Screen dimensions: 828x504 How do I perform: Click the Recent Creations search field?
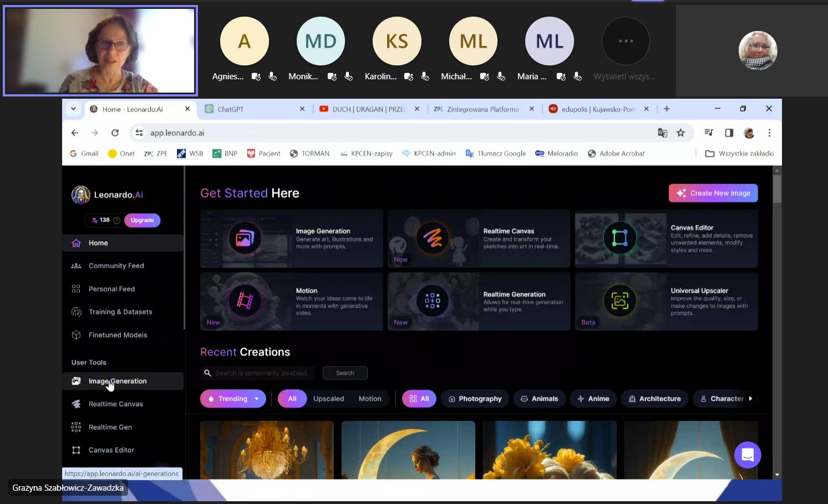[x=258, y=373]
